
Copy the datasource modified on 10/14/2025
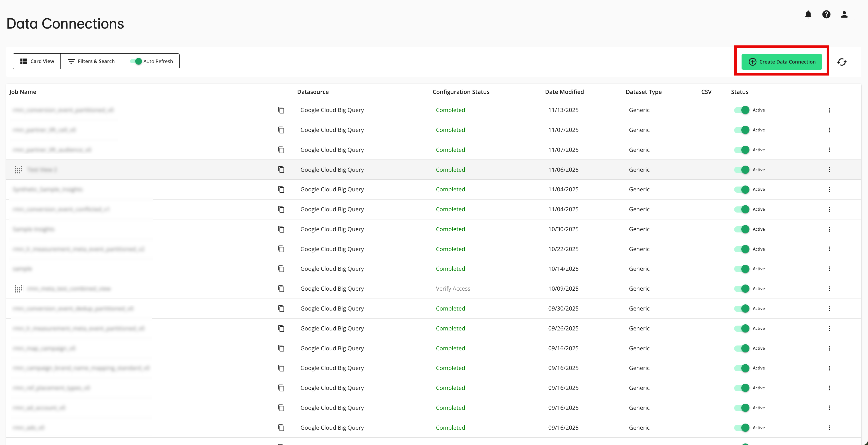point(281,269)
